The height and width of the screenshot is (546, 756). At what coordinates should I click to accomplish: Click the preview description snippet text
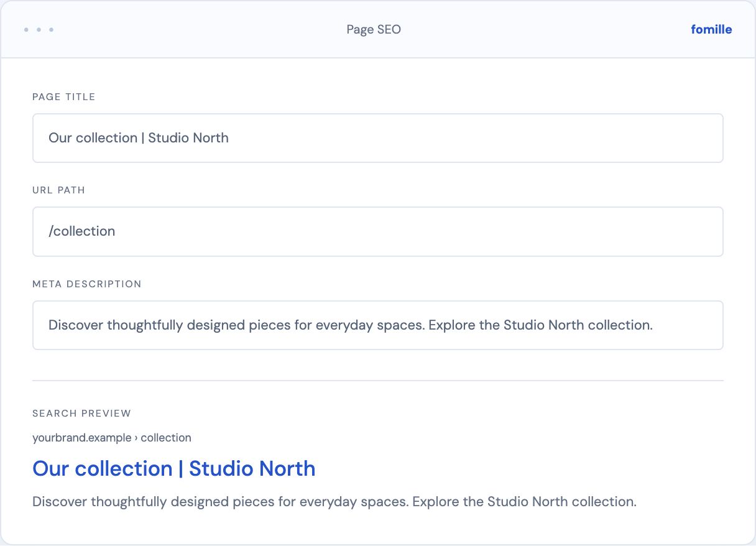click(334, 502)
